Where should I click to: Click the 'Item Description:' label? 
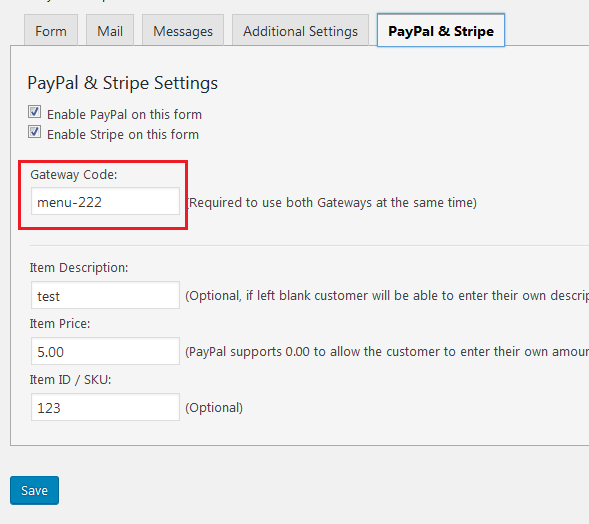[x=79, y=267]
